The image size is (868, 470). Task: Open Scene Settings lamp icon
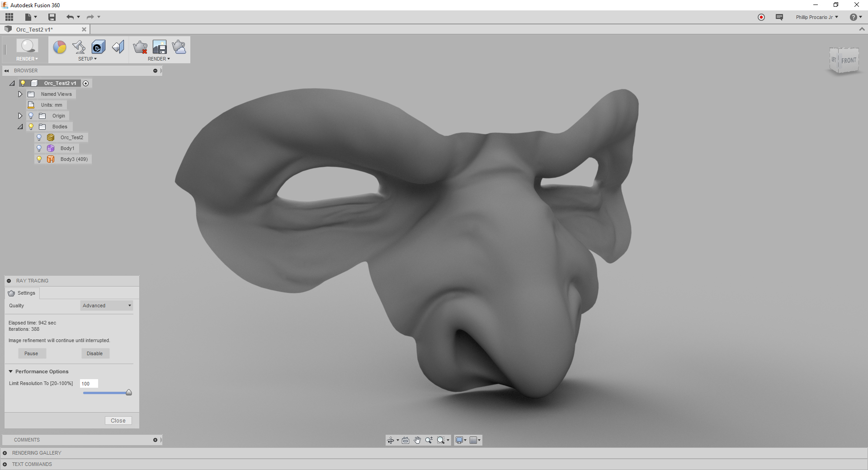click(79, 47)
